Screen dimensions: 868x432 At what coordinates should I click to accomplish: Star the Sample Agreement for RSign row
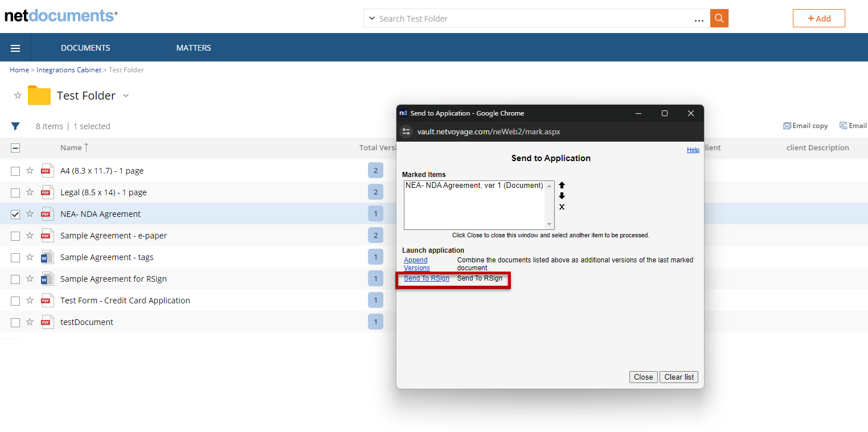[x=30, y=279]
